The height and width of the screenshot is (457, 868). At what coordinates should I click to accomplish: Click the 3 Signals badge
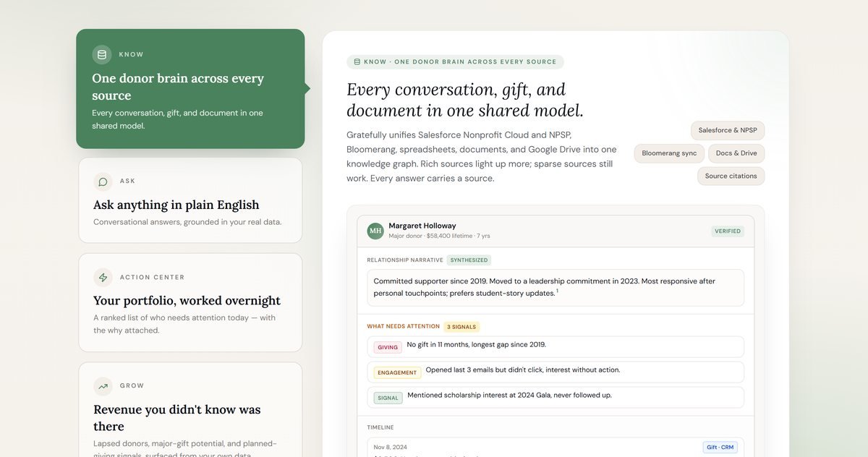pos(461,327)
